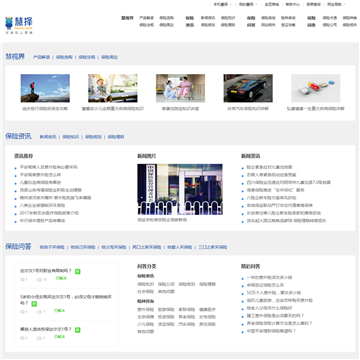The height and width of the screenshot is (360, 360).
Task: Select 给爱人买保险 in the 保险问答 section
Action: click(x=180, y=247)
